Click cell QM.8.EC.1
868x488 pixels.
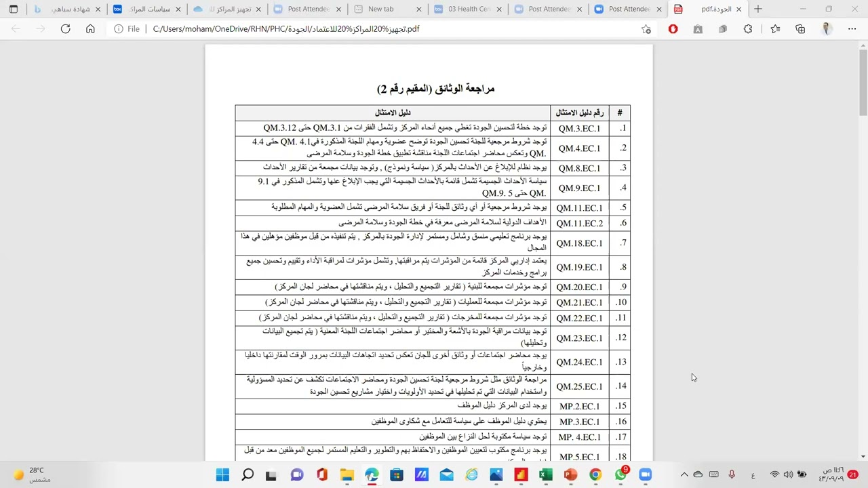[579, 168]
